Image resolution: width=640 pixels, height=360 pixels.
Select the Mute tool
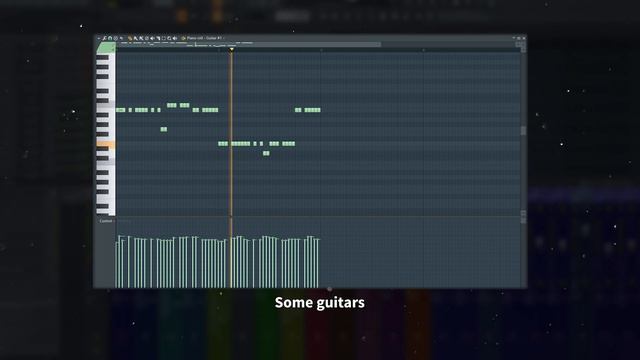(x=152, y=38)
